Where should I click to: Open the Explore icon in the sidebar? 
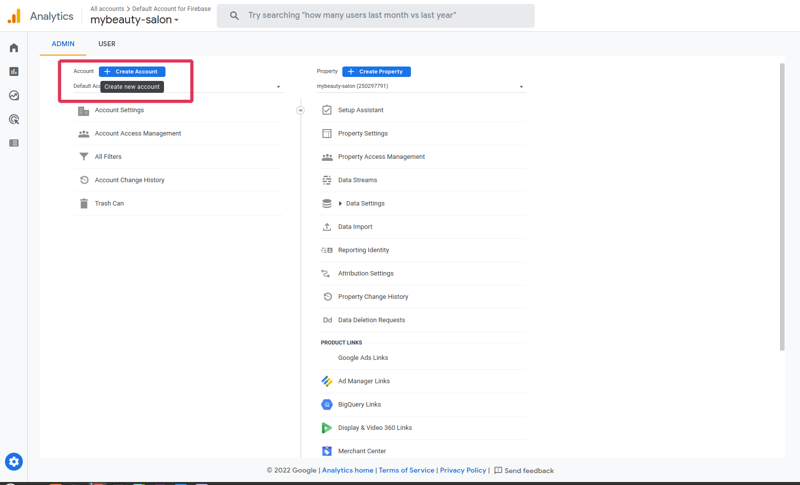pyautogui.click(x=14, y=95)
